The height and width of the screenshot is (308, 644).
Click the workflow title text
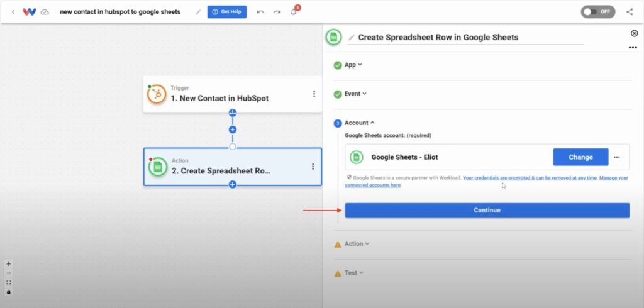click(120, 12)
